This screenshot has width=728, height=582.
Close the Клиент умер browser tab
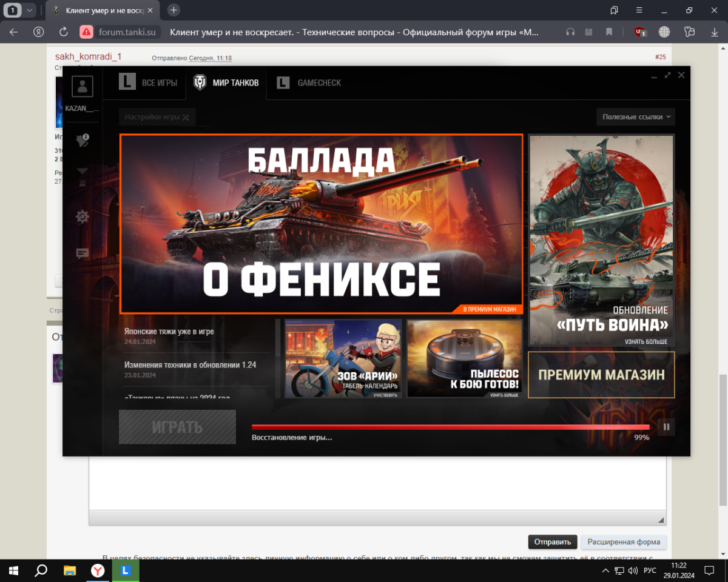click(150, 10)
